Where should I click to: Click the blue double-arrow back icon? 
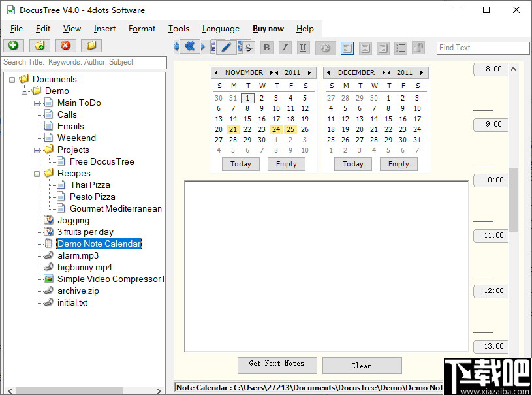(190, 46)
